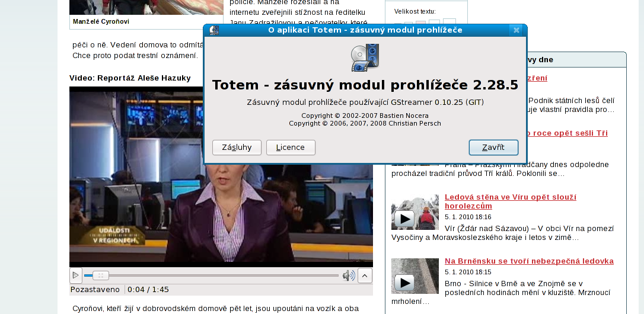Screen dimensions: 644x314
Task: Click the Manželé Cyroňovi photo caption
Action: point(101,21)
